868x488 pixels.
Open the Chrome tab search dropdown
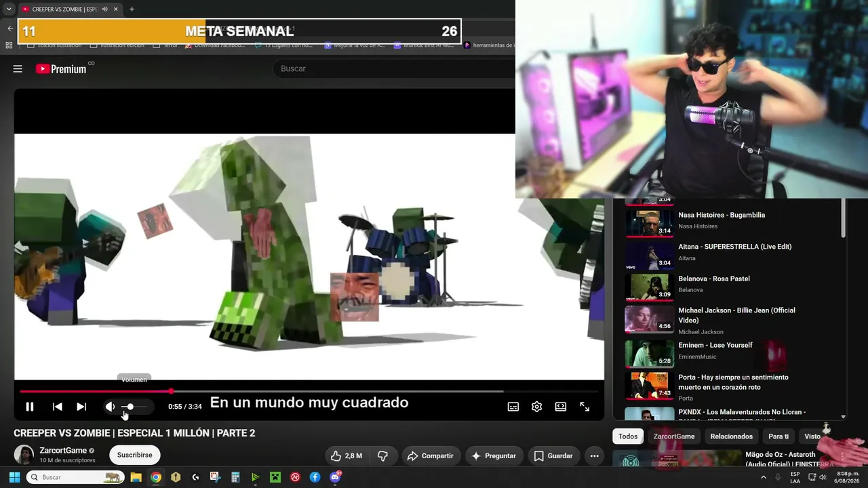coord(9,9)
